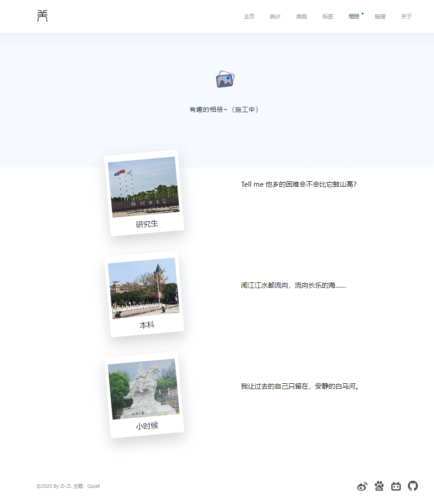The image size is (434, 504).
Task: Open the 小时候 album photo card
Action: tap(144, 394)
